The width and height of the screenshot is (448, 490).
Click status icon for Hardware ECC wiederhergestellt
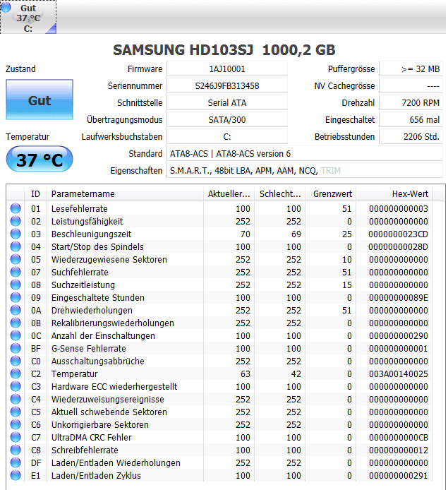(x=16, y=386)
